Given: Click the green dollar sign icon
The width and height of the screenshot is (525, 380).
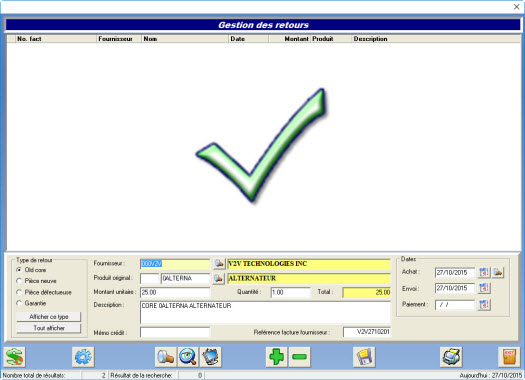Looking at the screenshot, I should click(14, 357).
